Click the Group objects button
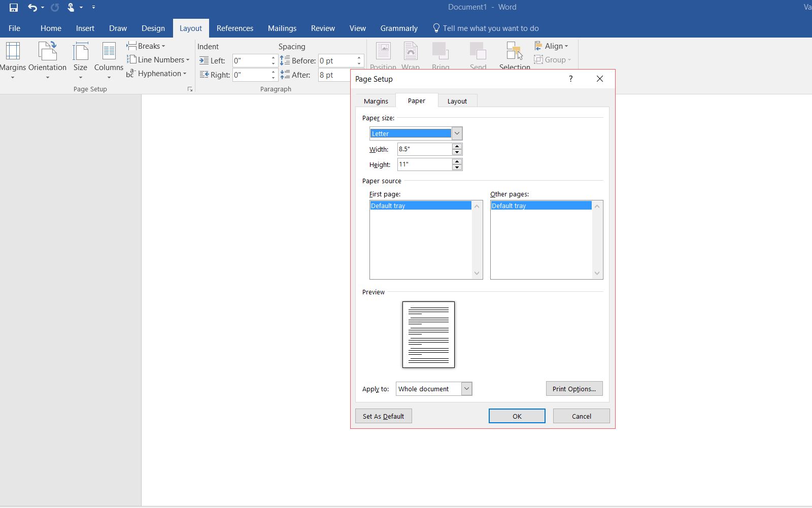 click(553, 60)
